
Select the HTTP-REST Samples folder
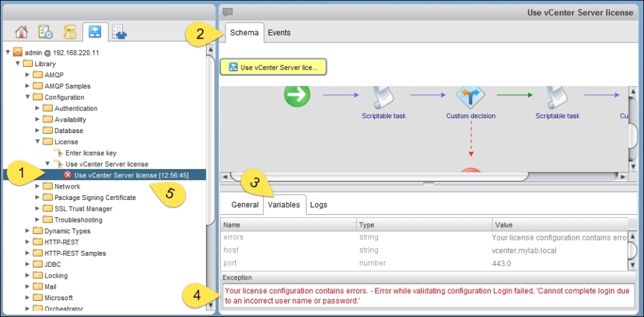click(75, 253)
